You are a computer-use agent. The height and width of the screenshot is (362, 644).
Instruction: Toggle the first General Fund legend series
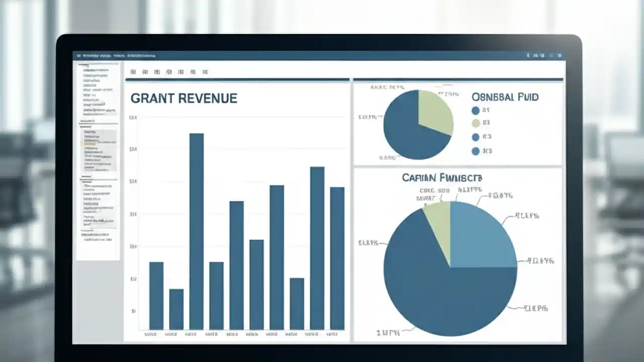tap(475, 111)
